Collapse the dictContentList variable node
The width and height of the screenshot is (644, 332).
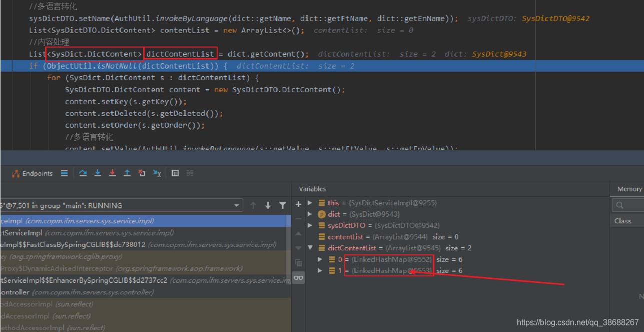point(310,248)
